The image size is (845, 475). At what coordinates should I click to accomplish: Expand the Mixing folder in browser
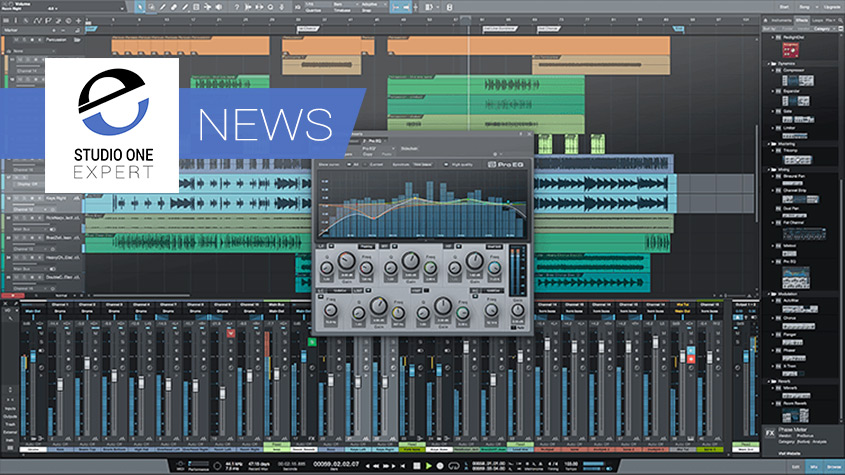point(769,169)
